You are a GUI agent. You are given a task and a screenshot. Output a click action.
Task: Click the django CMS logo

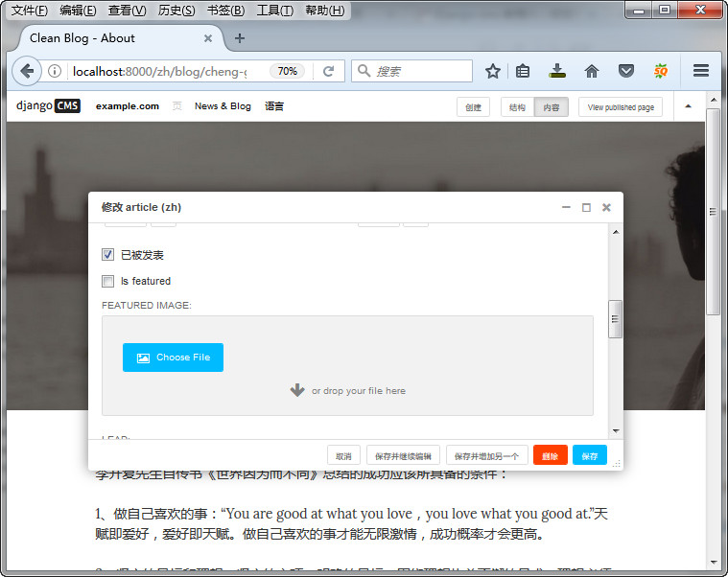pos(48,105)
